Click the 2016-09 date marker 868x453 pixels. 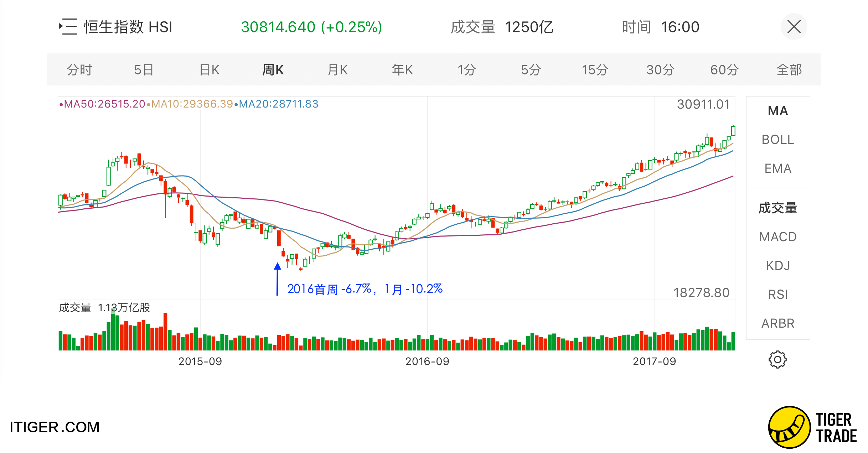427,361
